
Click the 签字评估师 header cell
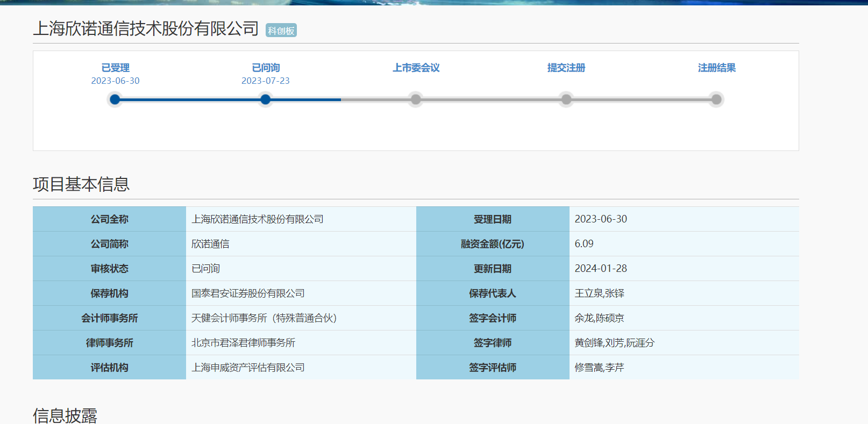493,368
